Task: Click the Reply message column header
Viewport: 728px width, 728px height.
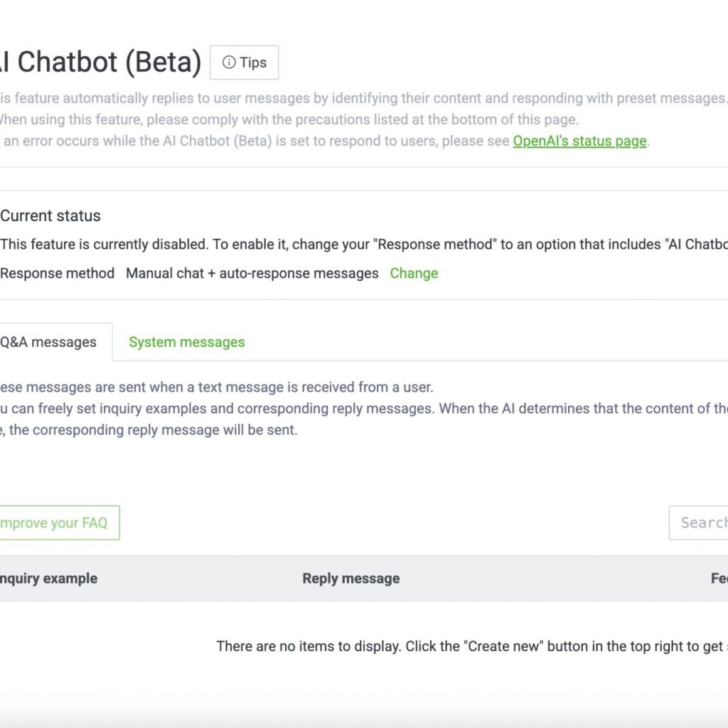Action: tap(350, 579)
